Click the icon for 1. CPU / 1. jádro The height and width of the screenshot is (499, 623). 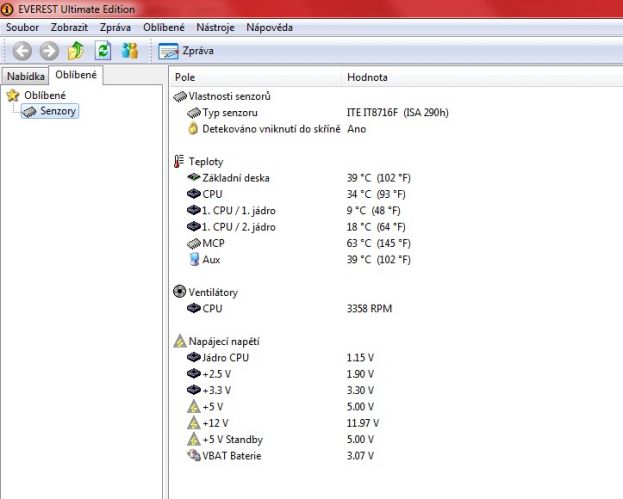pos(193,210)
